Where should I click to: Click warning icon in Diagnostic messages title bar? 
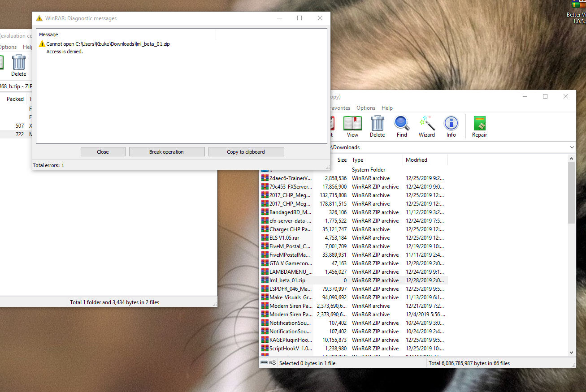39,18
